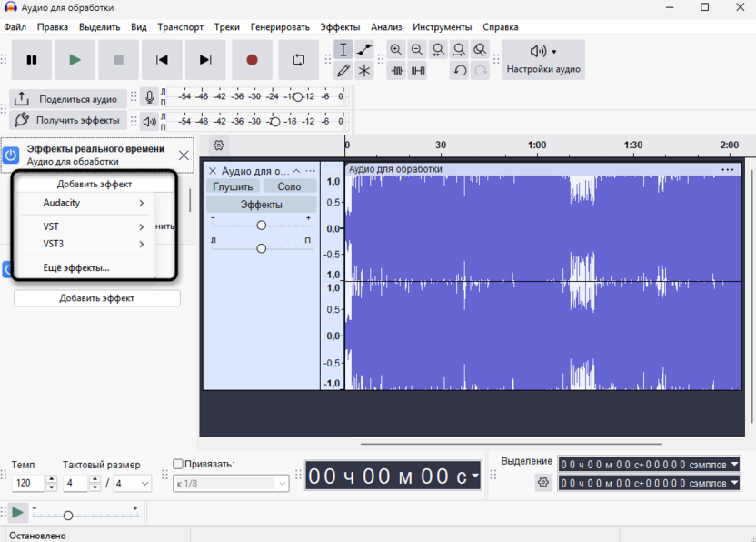756x542 pixels.
Task: Open the Анализ menu
Action: click(x=386, y=27)
